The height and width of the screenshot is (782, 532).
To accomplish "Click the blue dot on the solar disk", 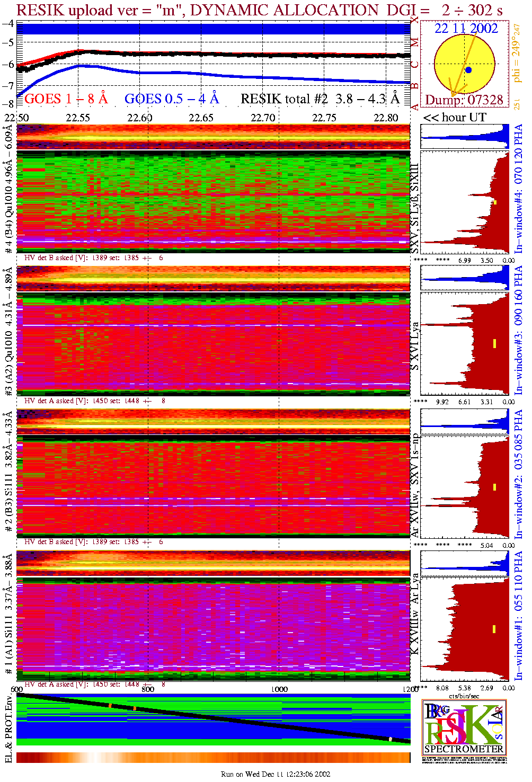I will point(468,70).
